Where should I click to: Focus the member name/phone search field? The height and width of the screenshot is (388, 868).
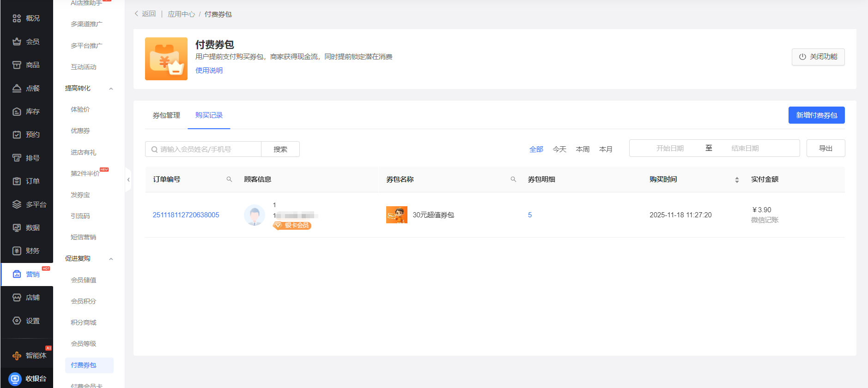pyautogui.click(x=208, y=149)
